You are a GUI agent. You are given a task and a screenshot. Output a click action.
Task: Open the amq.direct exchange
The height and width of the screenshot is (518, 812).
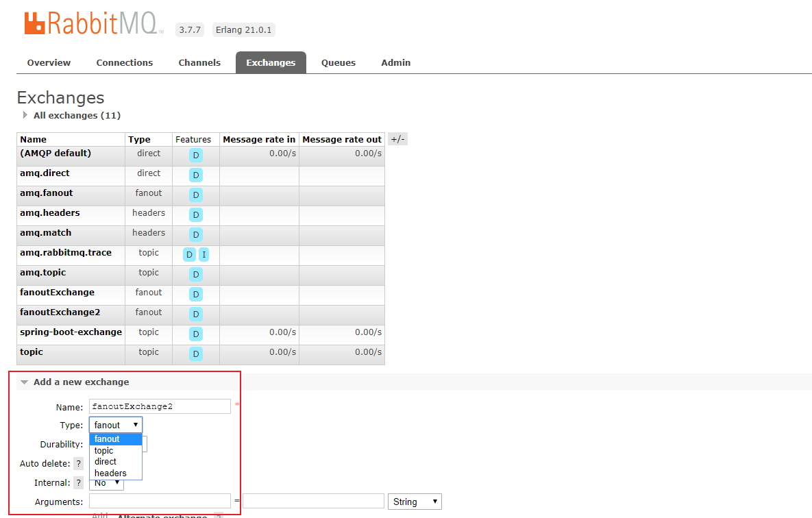point(45,173)
